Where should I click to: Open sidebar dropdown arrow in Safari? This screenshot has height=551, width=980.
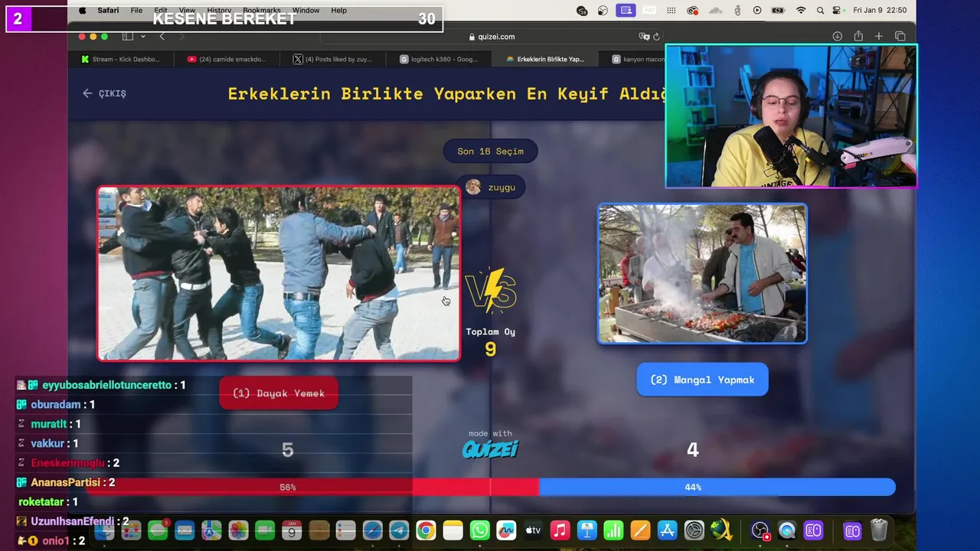pyautogui.click(x=142, y=36)
